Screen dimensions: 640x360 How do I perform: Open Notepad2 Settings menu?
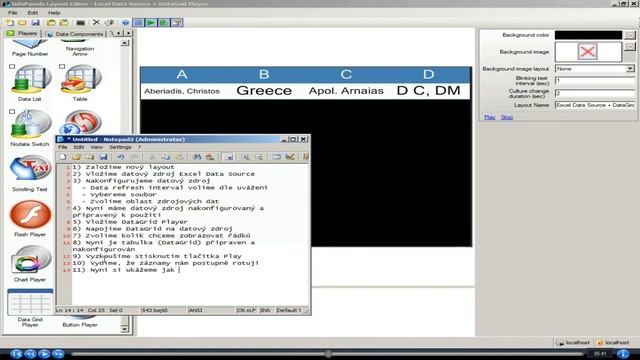(120, 147)
